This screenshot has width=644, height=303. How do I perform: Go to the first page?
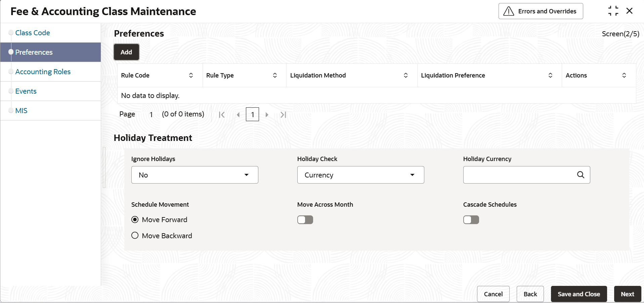(222, 115)
